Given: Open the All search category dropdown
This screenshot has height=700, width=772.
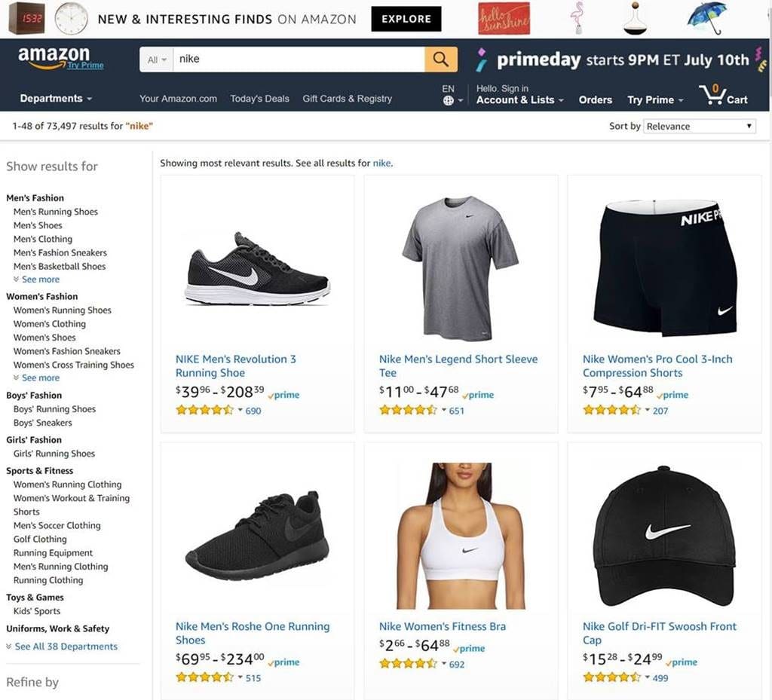Looking at the screenshot, I should 157,60.
